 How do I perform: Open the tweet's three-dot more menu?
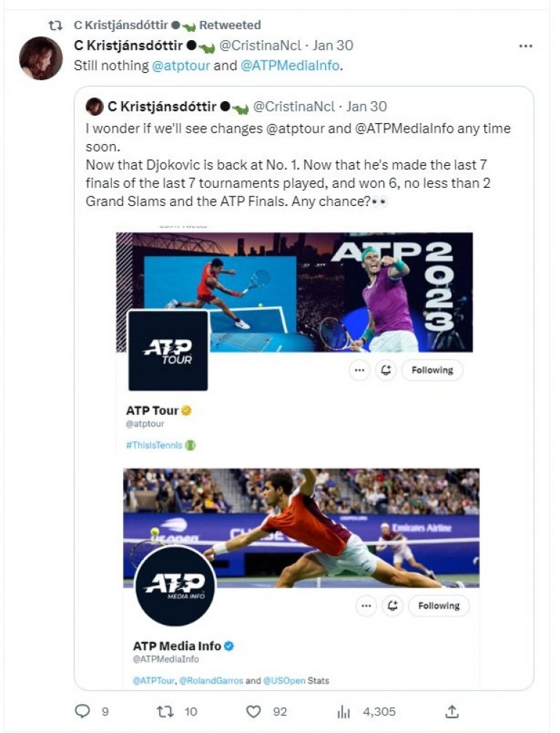(x=525, y=46)
